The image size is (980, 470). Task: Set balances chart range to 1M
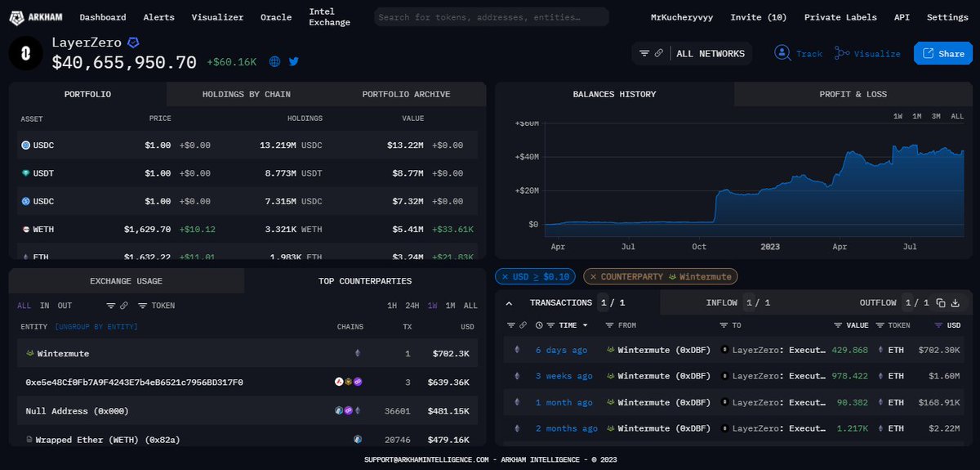(x=917, y=117)
